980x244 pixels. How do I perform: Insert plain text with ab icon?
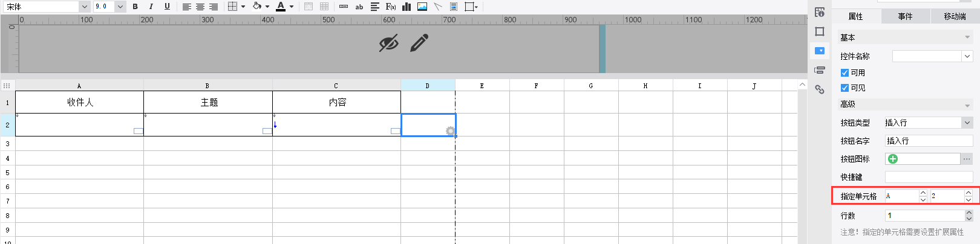click(359, 7)
